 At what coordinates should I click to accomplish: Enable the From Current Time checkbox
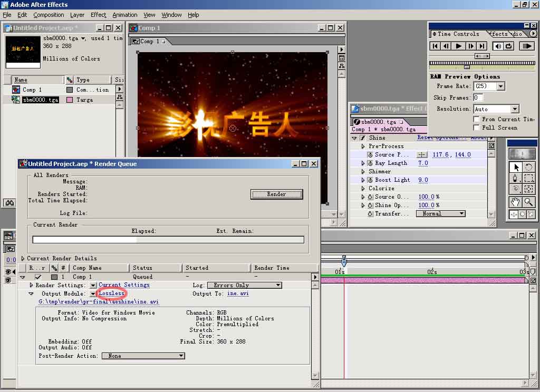pos(477,120)
